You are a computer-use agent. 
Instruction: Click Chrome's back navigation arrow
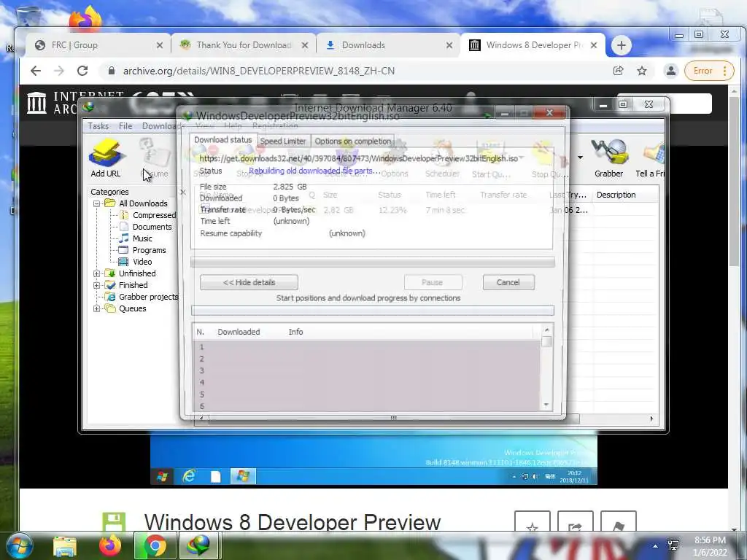(36, 71)
